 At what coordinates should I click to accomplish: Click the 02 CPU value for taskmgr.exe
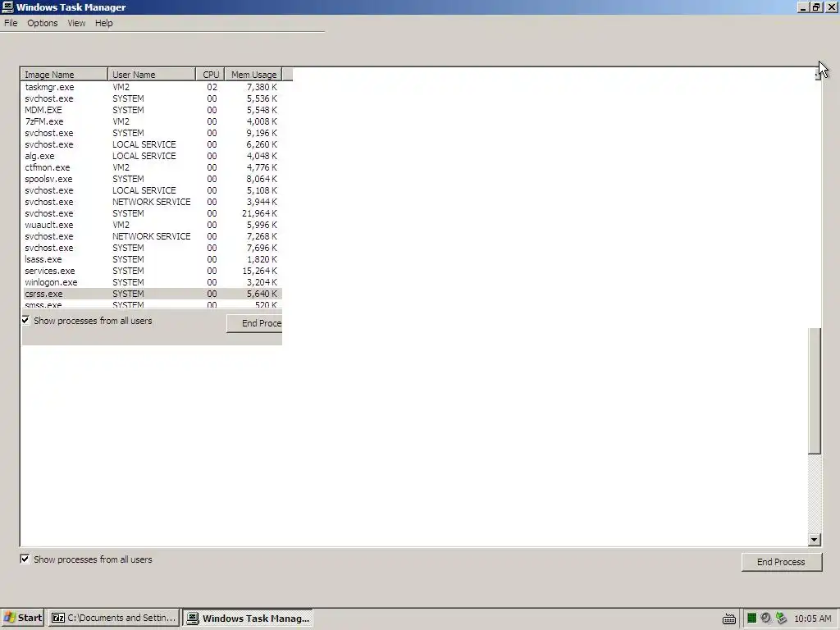click(x=212, y=87)
